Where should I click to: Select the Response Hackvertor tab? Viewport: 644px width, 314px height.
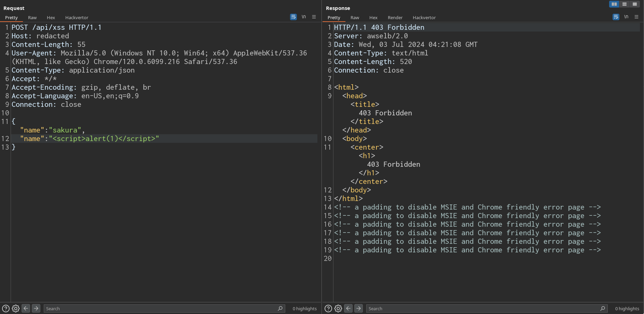coord(424,17)
